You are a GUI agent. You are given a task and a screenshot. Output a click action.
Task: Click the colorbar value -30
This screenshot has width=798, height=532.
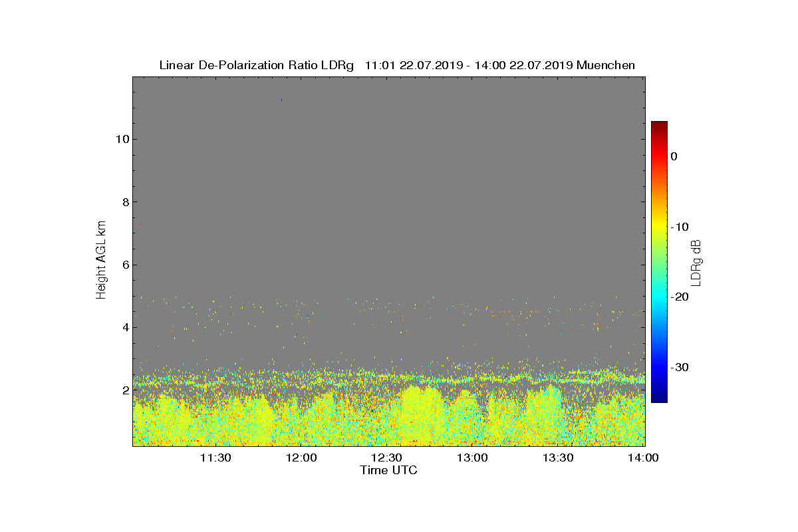(679, 368)
